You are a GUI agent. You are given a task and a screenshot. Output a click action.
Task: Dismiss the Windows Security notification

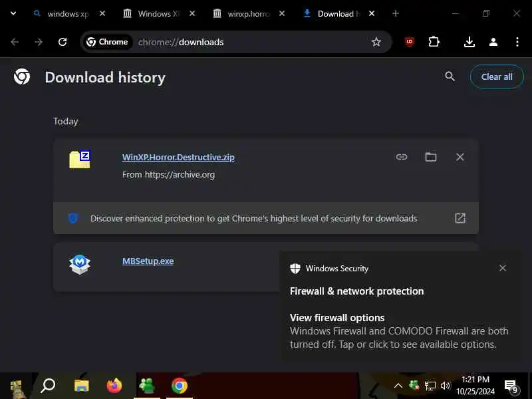(503, 268)
